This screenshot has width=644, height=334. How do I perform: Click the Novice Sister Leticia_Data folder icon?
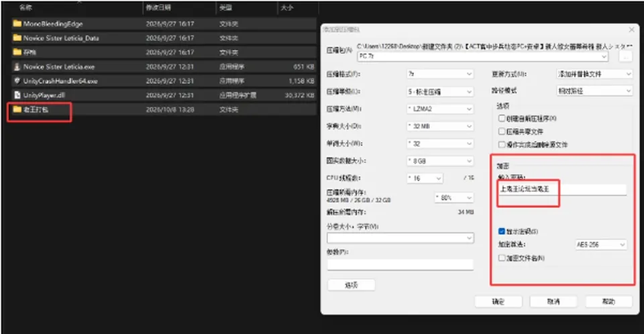tap(17, 38)
